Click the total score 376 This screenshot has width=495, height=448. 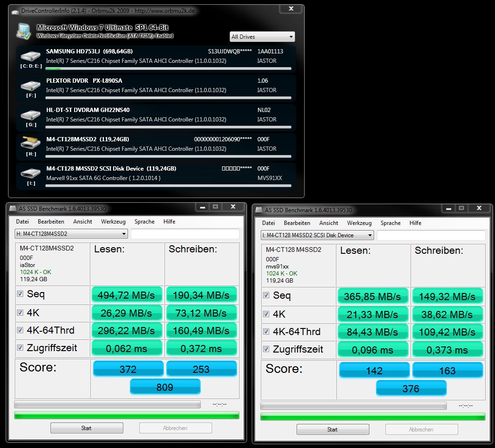pyautogui.click(x=411, y=388)
